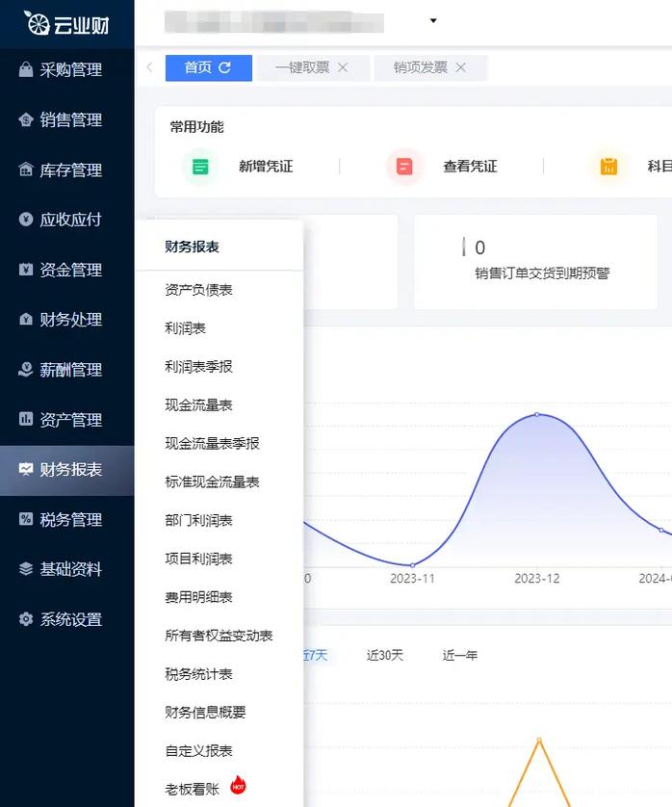This screenshot has height=807, width=672.
Task: Click the 2023-12 peak point on chart
Action: [537, 414]
